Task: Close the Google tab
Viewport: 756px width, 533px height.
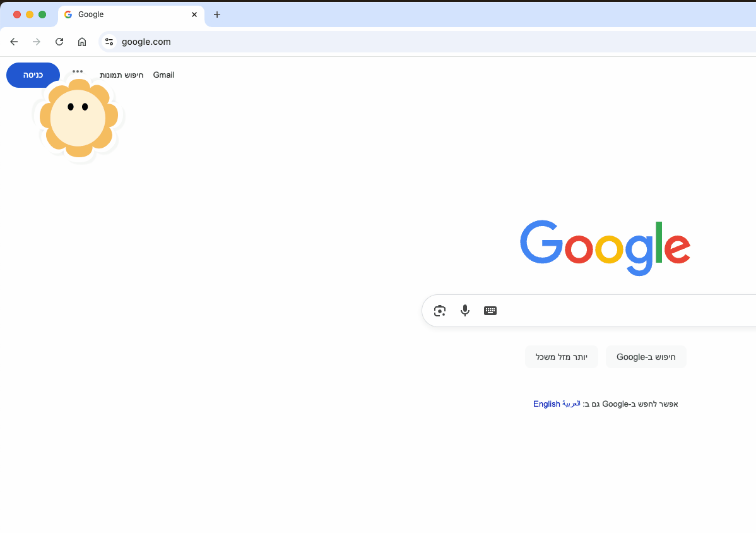Action: pyautogui.click(x=194, y=15)
